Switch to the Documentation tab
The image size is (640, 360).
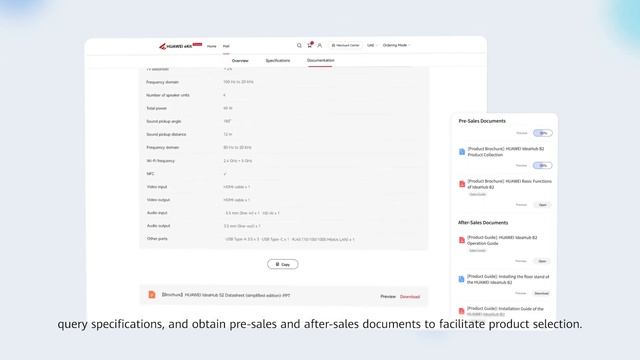[x=320, y=60]
